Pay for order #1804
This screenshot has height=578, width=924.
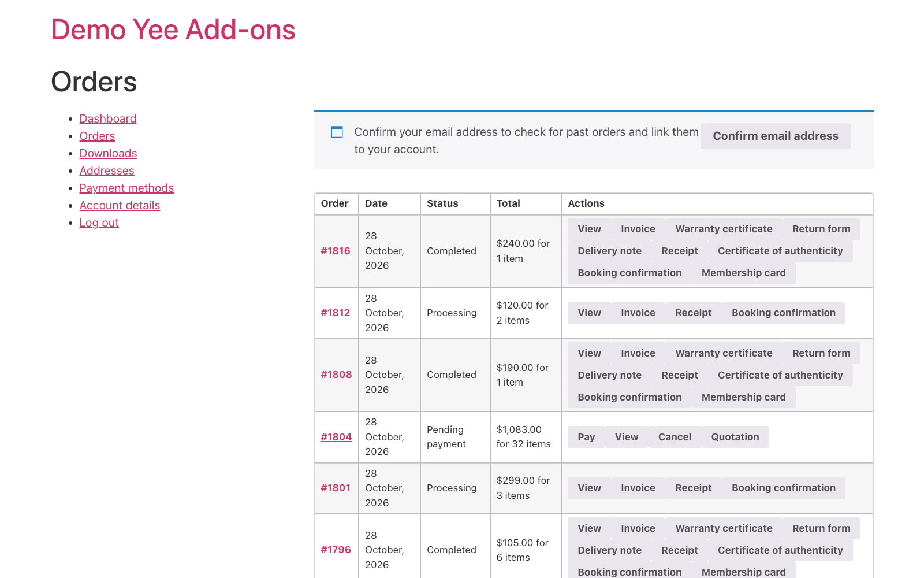tap(586, 437)
